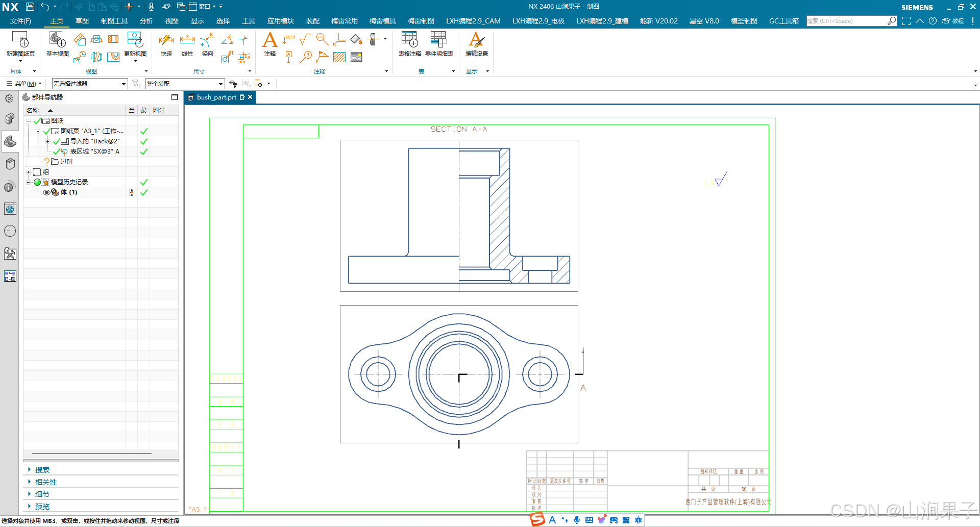
Task: Click the detail view icon in 视图 group
Action: 79,57
